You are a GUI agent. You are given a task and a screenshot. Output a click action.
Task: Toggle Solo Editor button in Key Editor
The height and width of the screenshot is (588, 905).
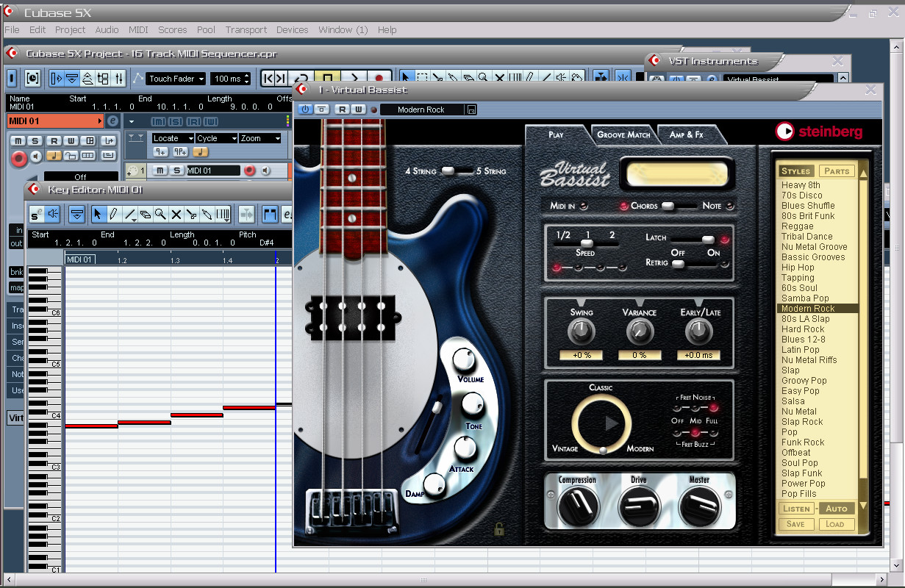pyautogui.click(x=37, y=215)
